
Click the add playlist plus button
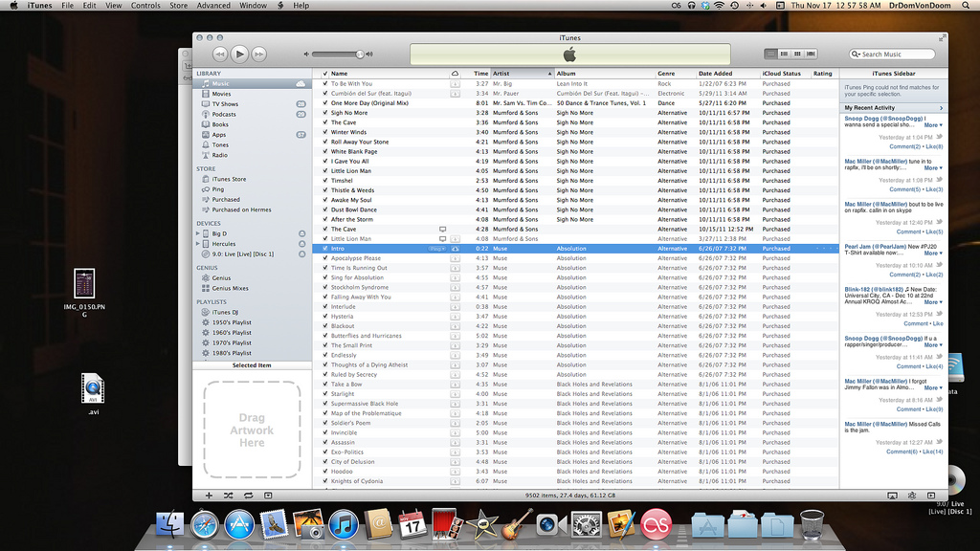pos(209,496)
